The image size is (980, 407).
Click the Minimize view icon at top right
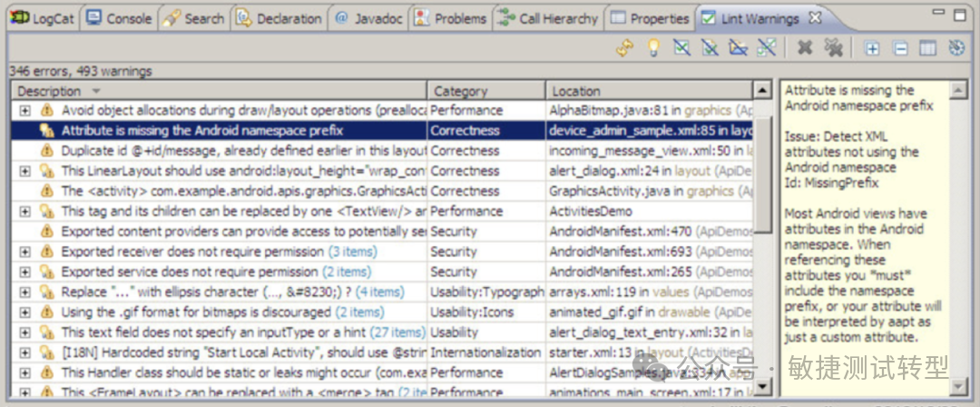pyautogui.click(x=939, y=13)
